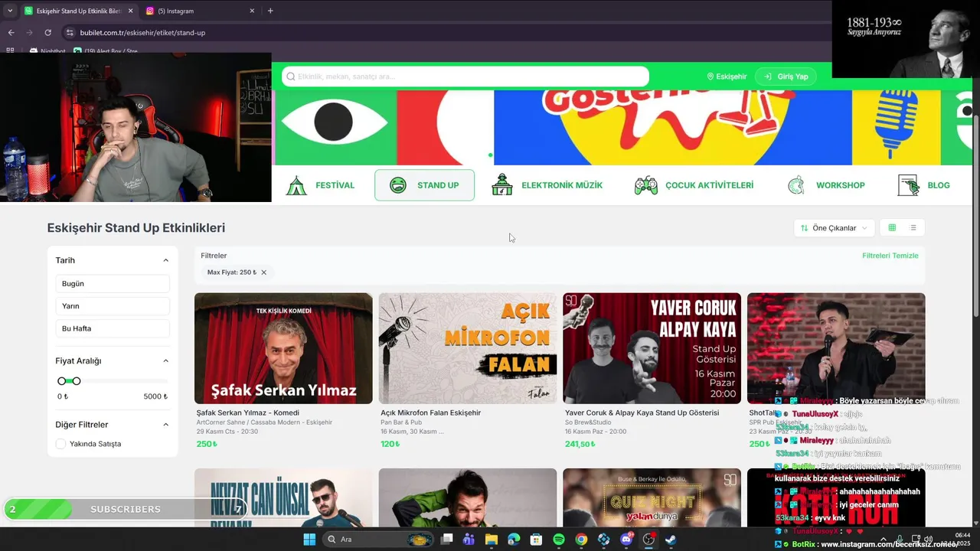Click the Çocuk Aktiviteleri gamepad icon

pyautogui.click(x=646, y=185)
